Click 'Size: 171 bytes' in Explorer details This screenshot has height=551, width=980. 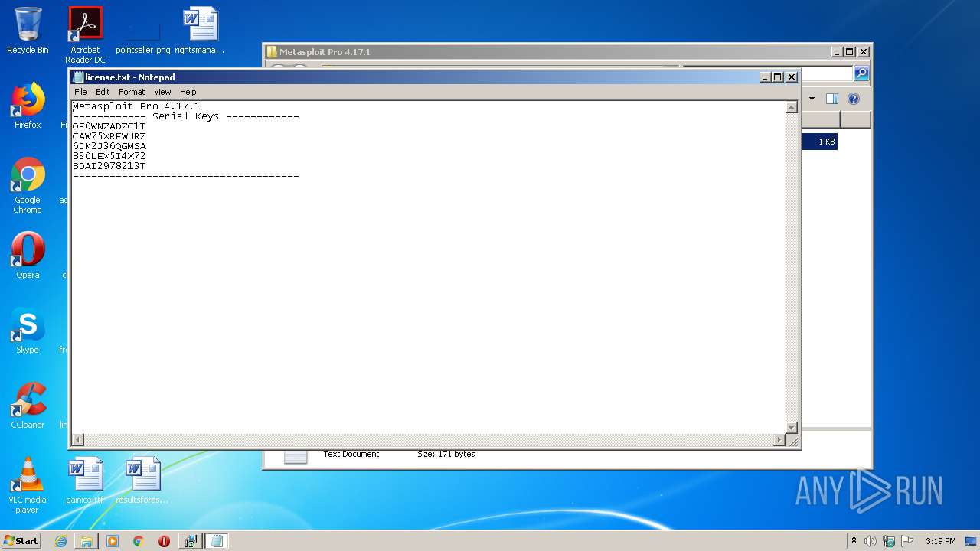pyautogui.click(x=446, y=454)
